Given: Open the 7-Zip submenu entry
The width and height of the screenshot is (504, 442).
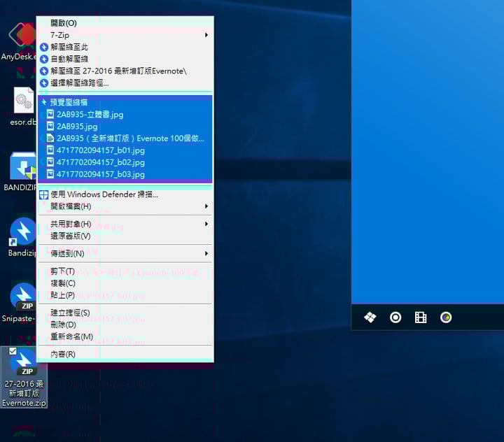Looking at the screenshot, I should [x=125, y=35].
